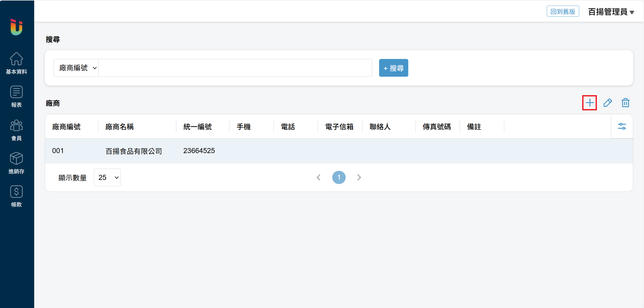Viewport: 644px width, 308px height.
Task: Click the add new vendor plus icon
Action: pyautogui.click(x=589, y=103)
